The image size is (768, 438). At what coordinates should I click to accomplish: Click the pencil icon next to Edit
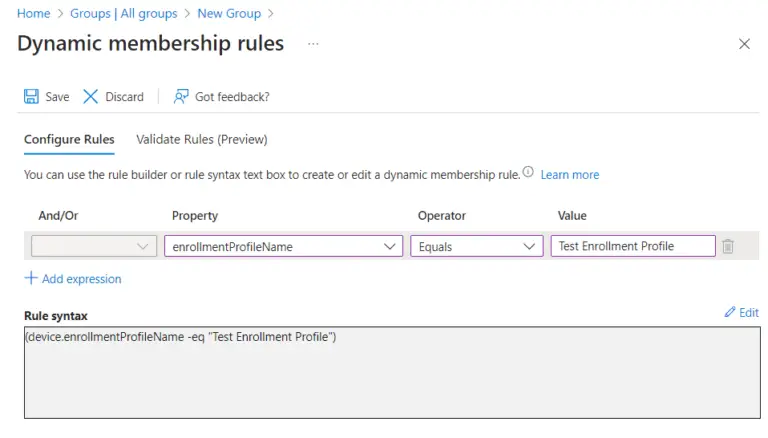[x=730, y=313]
